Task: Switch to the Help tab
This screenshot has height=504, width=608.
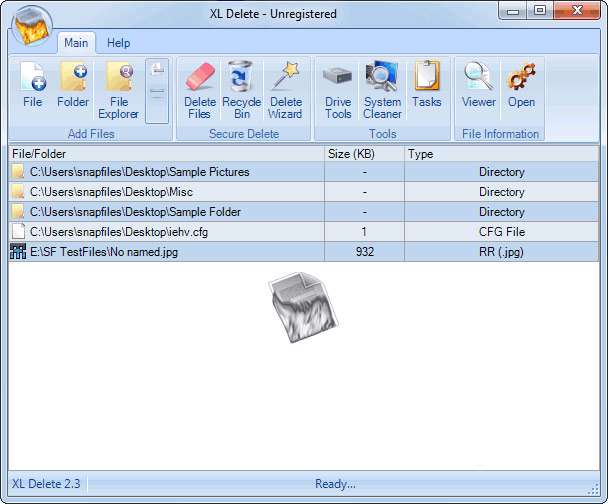Action: point(119,43)
